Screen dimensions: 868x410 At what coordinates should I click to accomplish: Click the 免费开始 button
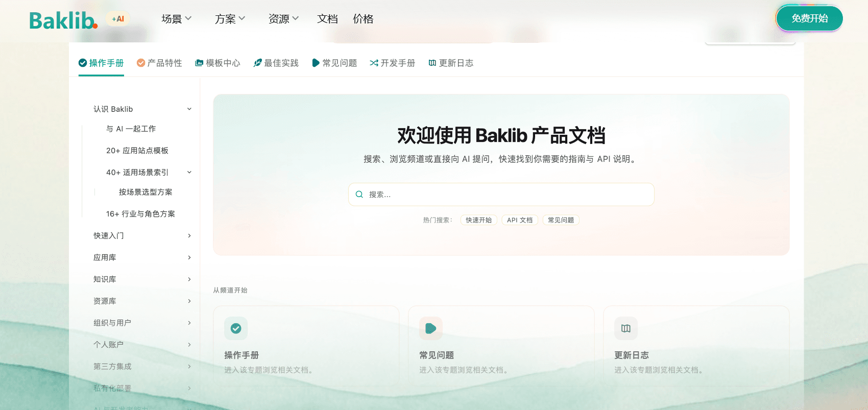(809, 18)
